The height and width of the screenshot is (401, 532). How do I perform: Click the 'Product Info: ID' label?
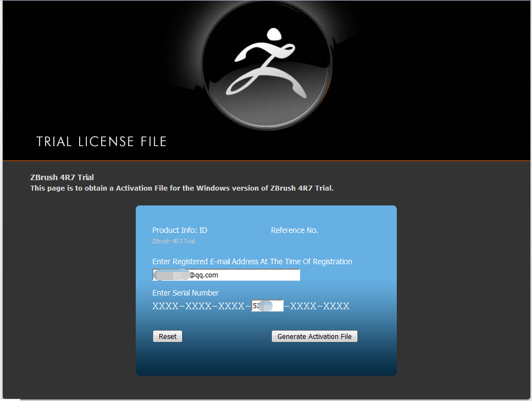[180, 230]
